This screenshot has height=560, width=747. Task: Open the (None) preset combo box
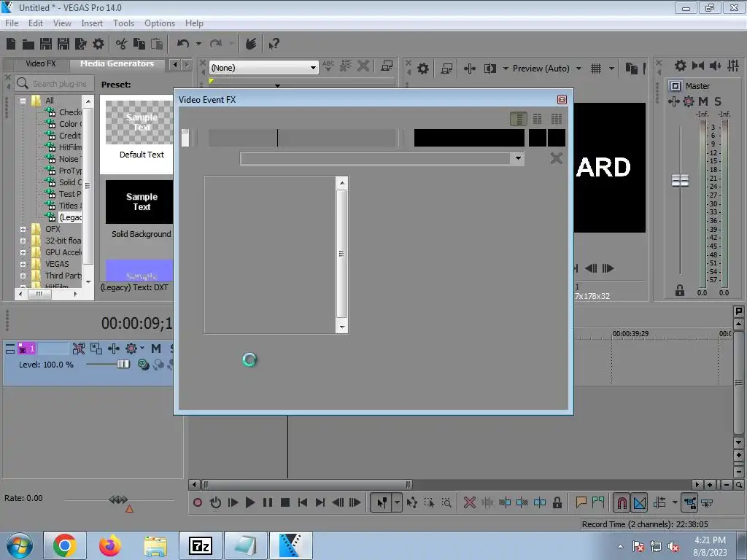click(x=263, y=68)
